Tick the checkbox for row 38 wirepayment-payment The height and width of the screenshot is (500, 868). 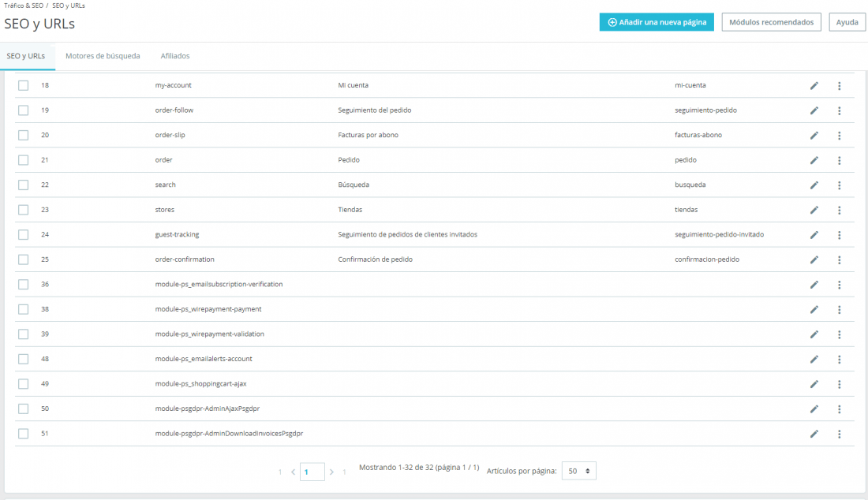pos(23,309)
